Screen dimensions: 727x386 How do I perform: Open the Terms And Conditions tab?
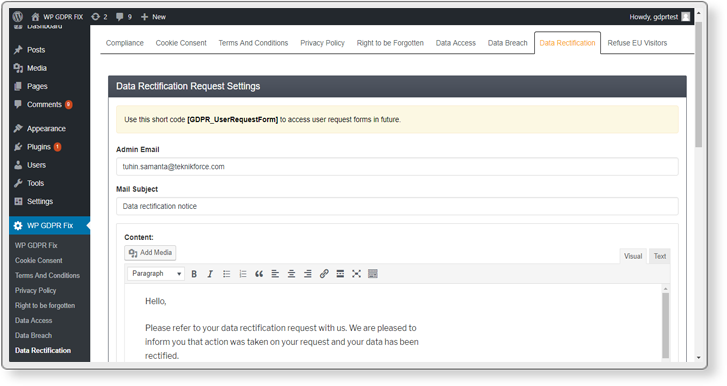click(253, 43)
